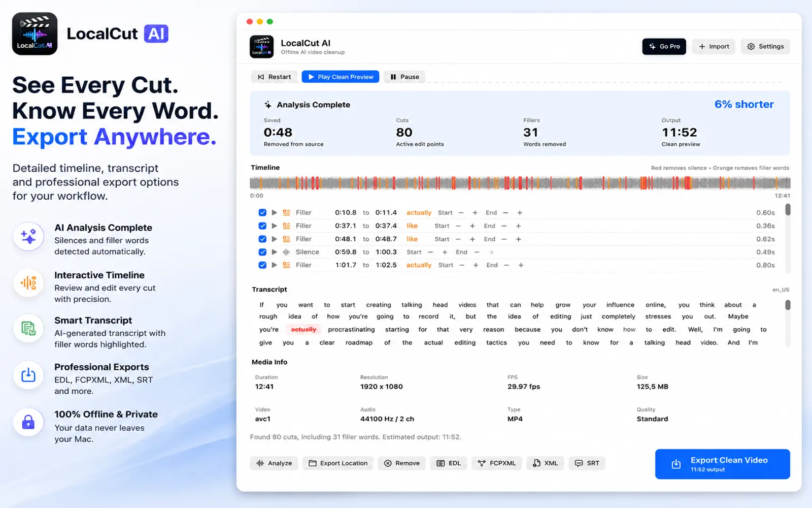Export as FCPXML

497,463
